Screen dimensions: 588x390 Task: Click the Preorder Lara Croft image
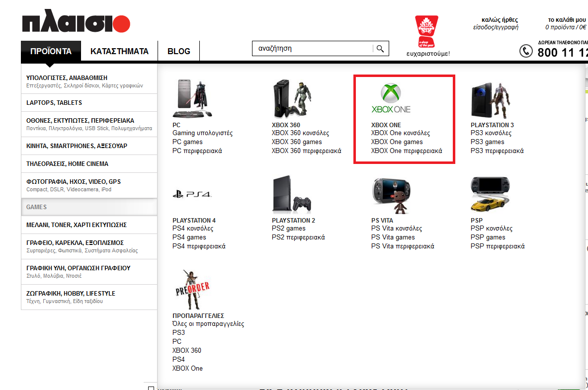[192, 290]
